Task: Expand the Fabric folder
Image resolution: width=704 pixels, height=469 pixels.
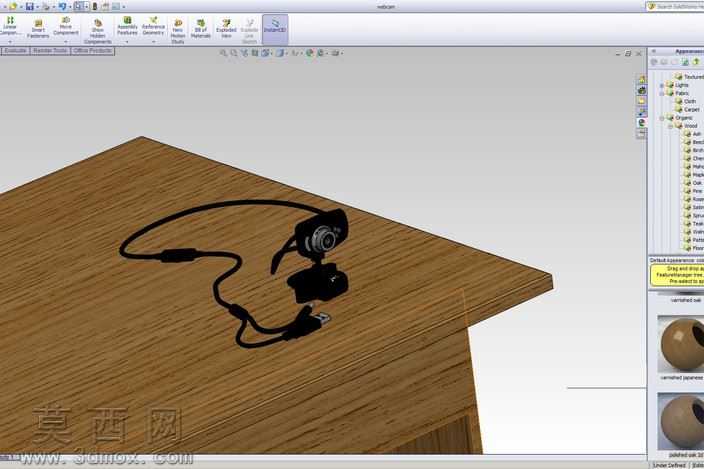Action: pos(662,93)
